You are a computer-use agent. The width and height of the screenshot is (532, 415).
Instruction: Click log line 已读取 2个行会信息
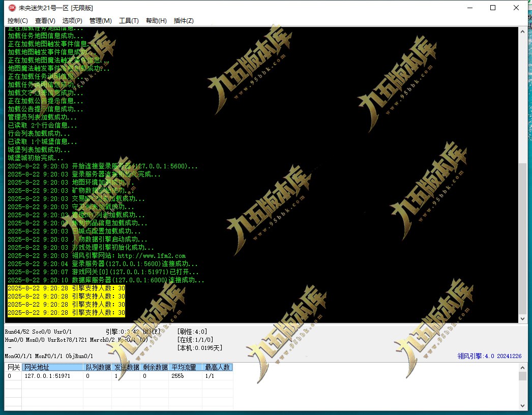[42, 125]
